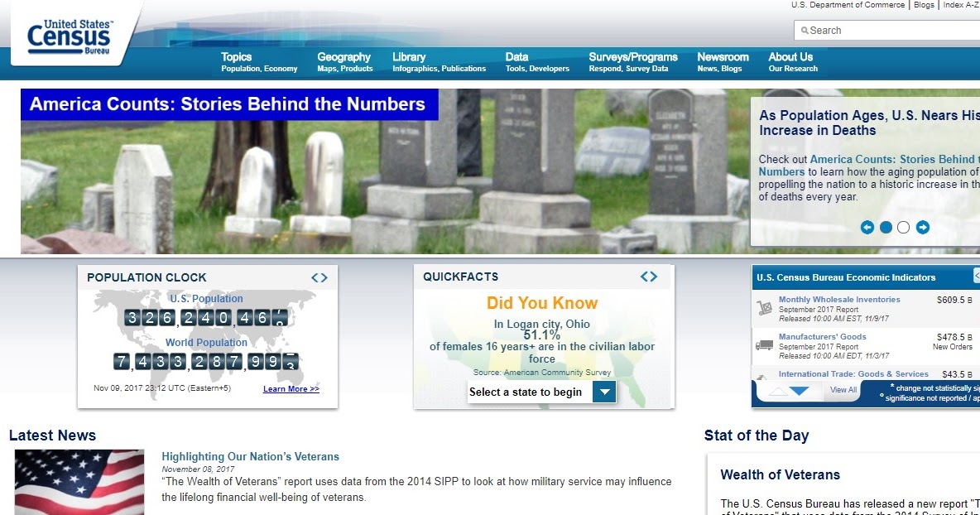
Task: Click the $43.5 B trade value
Action: 957,374
